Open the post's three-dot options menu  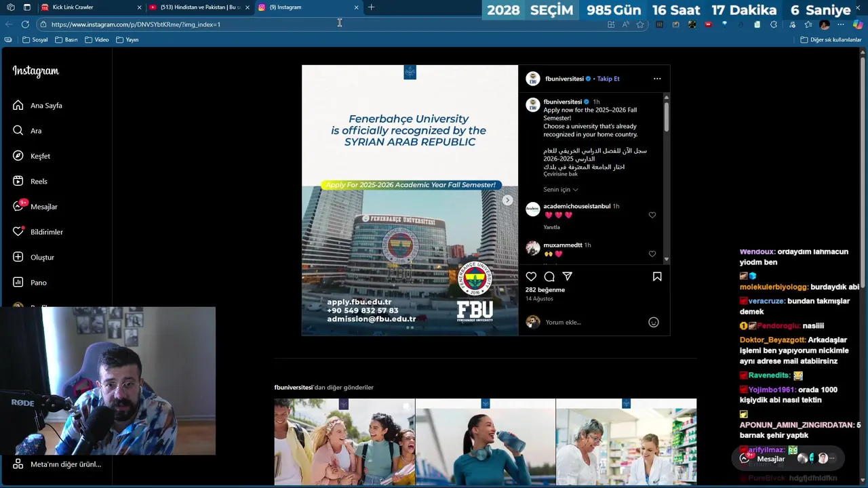point(657,79)
